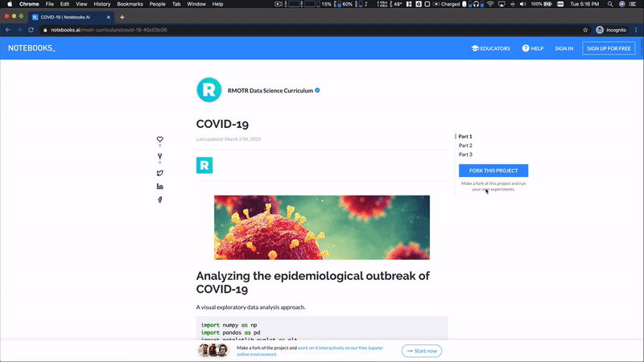Click the team members photo in banner
Screen dimensions: 644x362
point(213,351)
